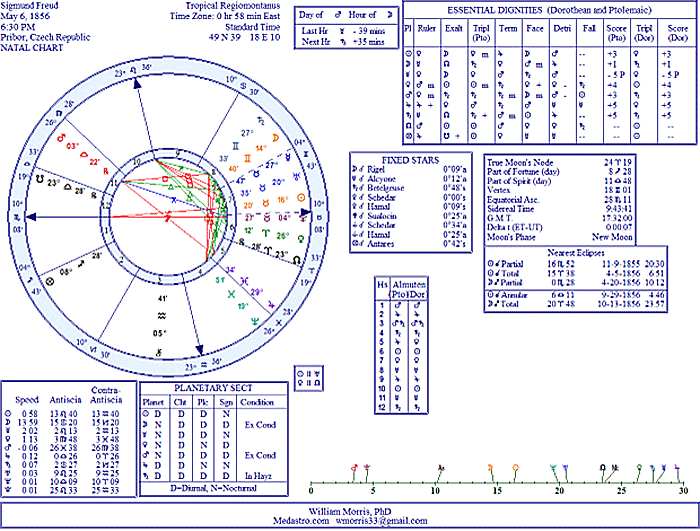Select the North Node glyph at 23° Aries
This screenshot has height=531, width=700.
296,259
